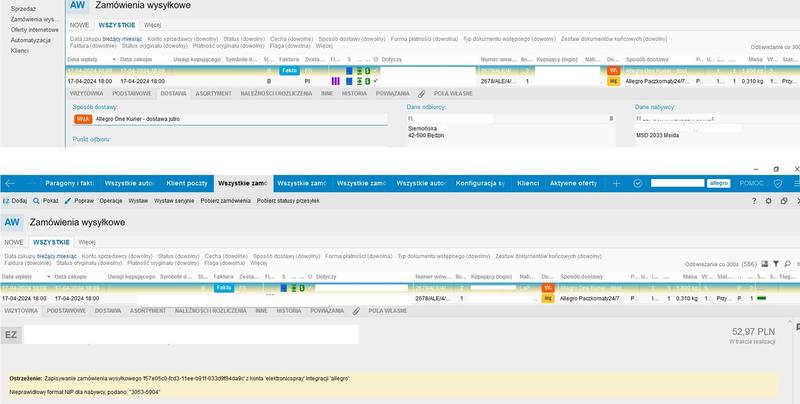Click Dodaj in the toolbar

point(15,201)
